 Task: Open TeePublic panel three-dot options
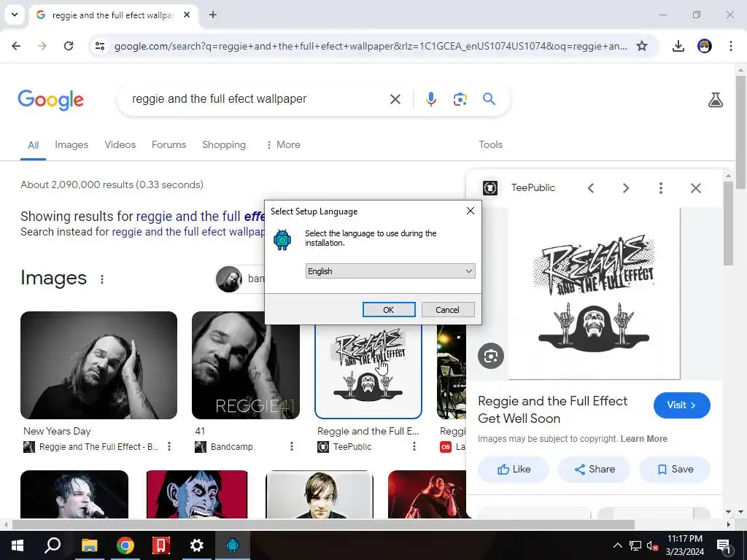pos(660,188)
